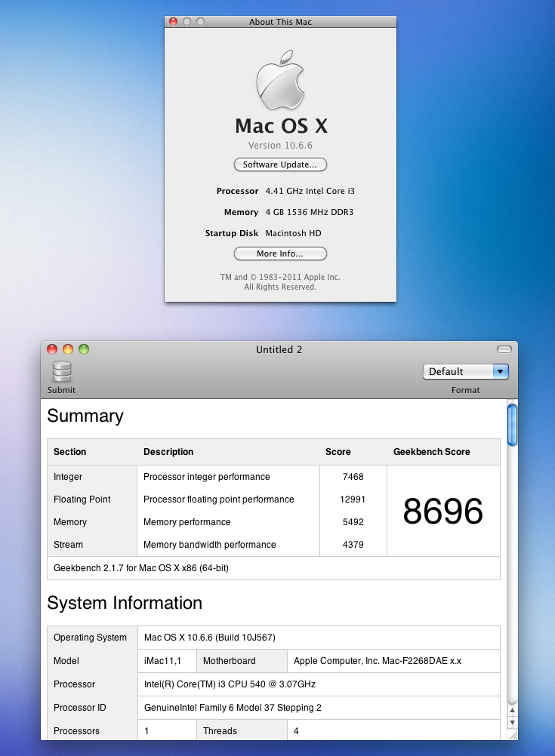Click the resize grip at Geekbench window corner

pos(513,736)
